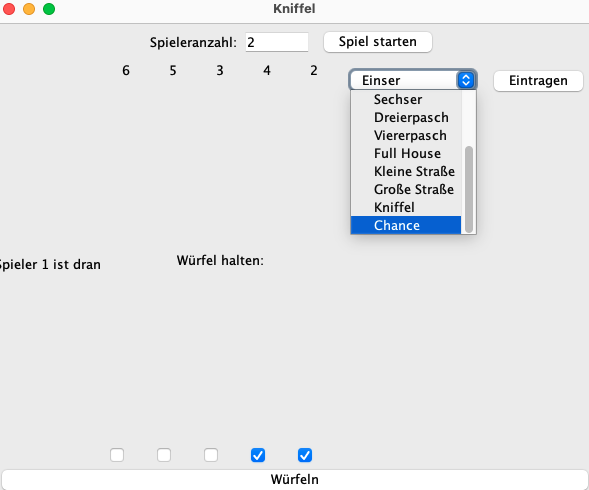Uncheck the hold box under die 4

258,455
